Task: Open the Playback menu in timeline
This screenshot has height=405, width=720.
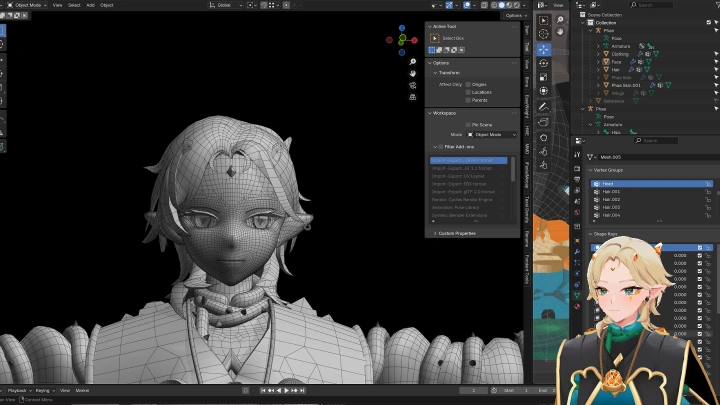Action: (x=19, y=390)
